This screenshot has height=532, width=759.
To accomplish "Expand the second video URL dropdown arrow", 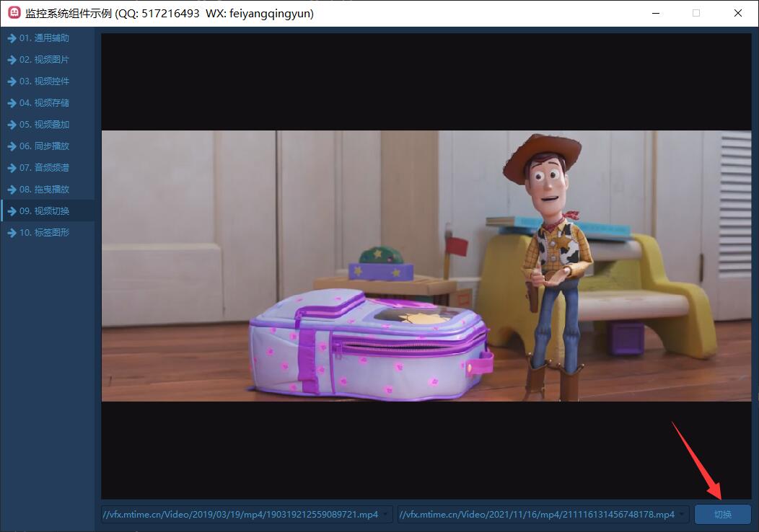I will (683, 514).
